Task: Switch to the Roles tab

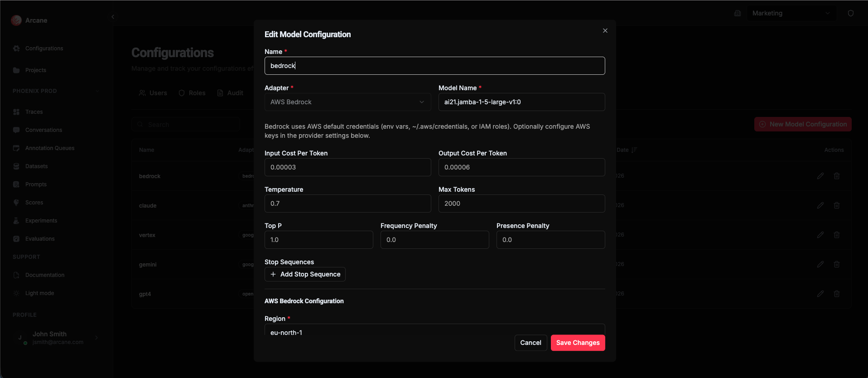Action: click(x=192, y=93)
